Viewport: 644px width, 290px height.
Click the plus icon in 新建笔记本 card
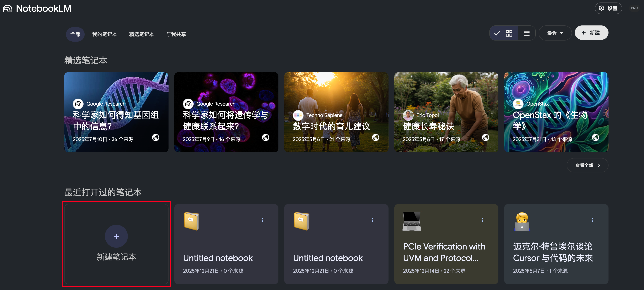point(116,236)
